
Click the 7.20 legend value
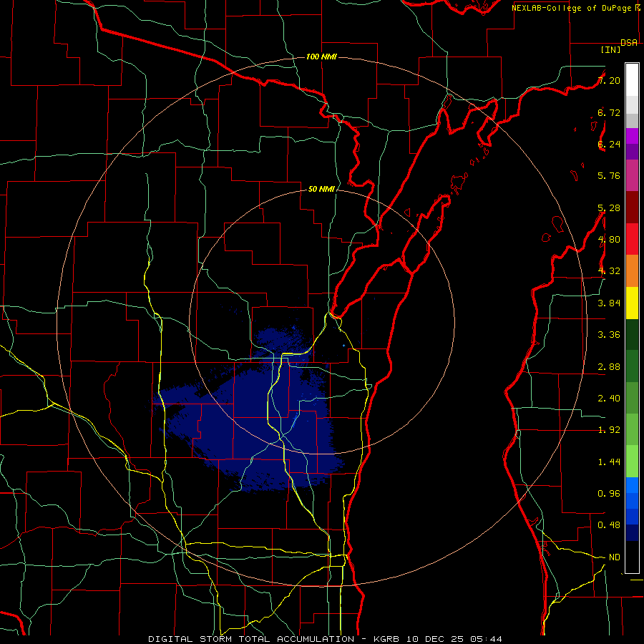click(x=610, y=80)
